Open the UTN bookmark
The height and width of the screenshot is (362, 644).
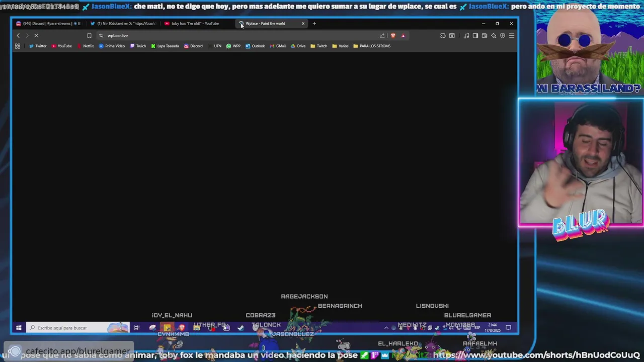pos(215,46)
